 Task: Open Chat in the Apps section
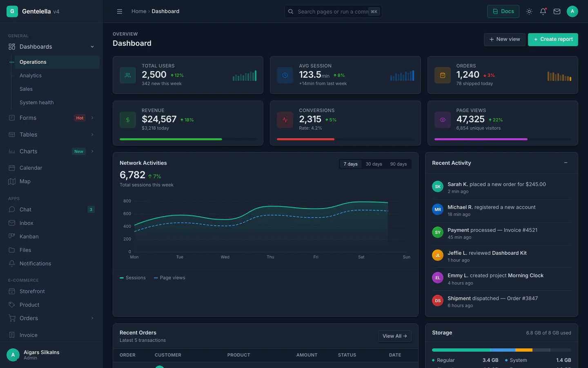(51, 210)
